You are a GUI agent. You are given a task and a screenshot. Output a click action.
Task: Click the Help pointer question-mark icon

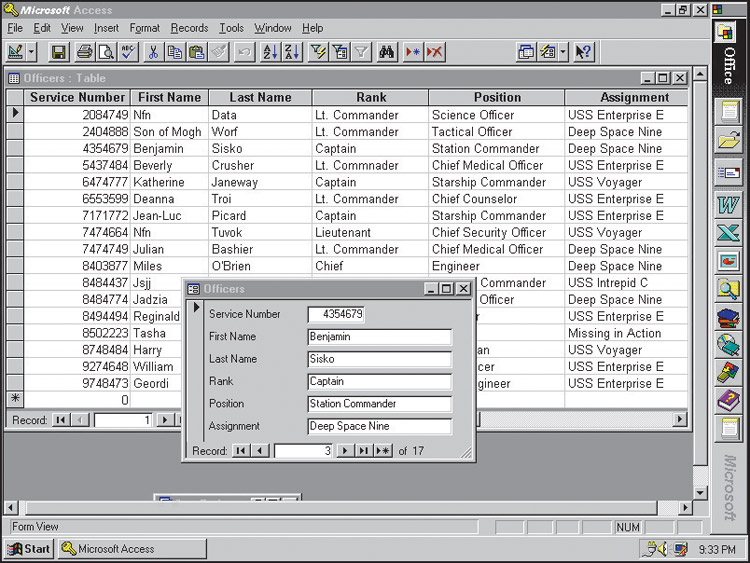coord(583,52)
